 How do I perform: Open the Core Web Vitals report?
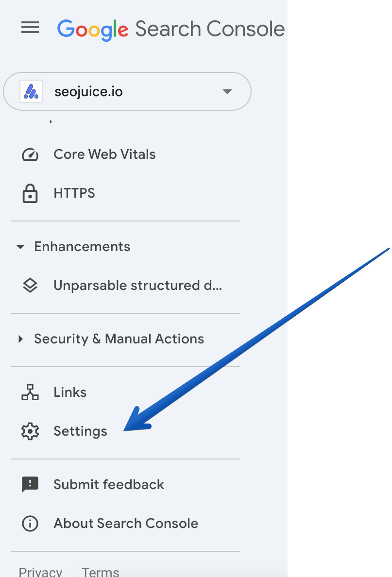click(104, 154)
